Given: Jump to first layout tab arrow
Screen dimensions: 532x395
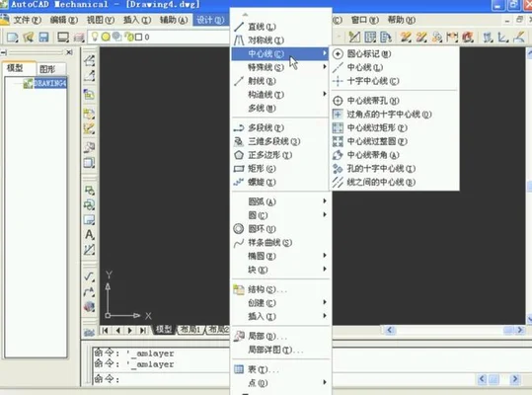Looking at the screenshot, I should coord(106,330).
